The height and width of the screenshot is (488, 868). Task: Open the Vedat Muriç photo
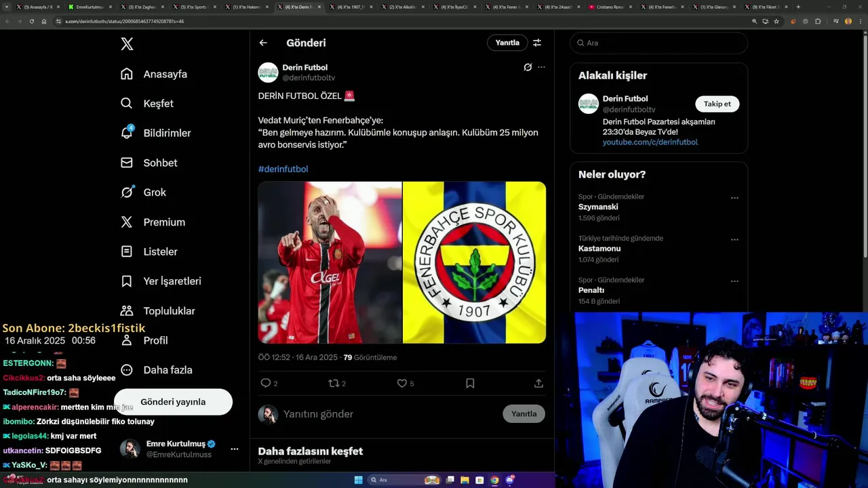(330, 262)
